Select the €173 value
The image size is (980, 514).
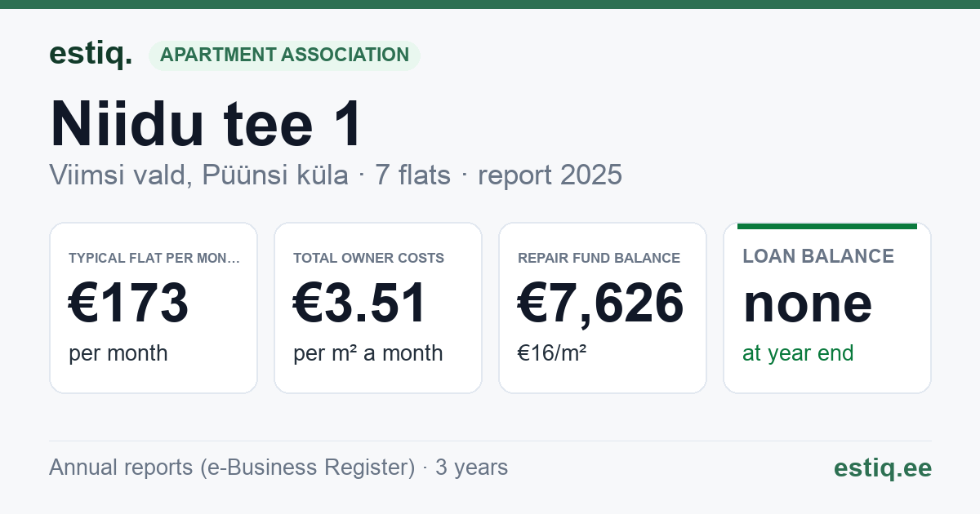(128, 303)
